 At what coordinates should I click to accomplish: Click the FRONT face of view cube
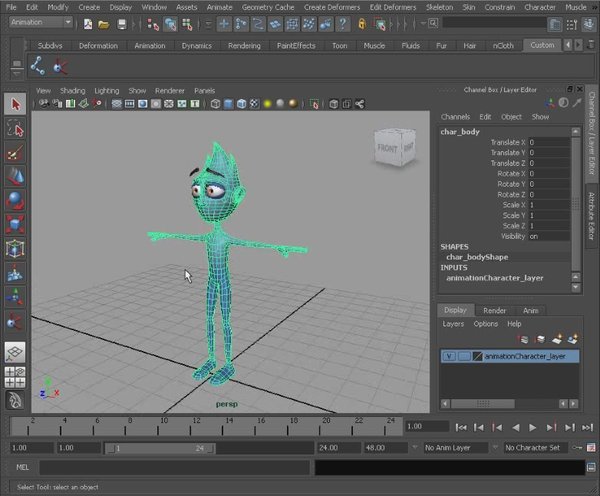pos(387,148)
